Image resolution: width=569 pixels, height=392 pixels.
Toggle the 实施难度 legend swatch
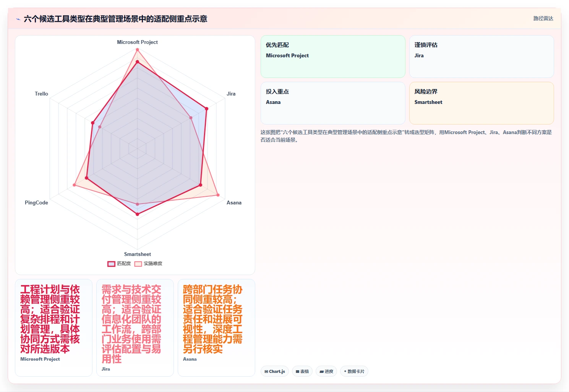pyautogui.click(x=138, y=264)
